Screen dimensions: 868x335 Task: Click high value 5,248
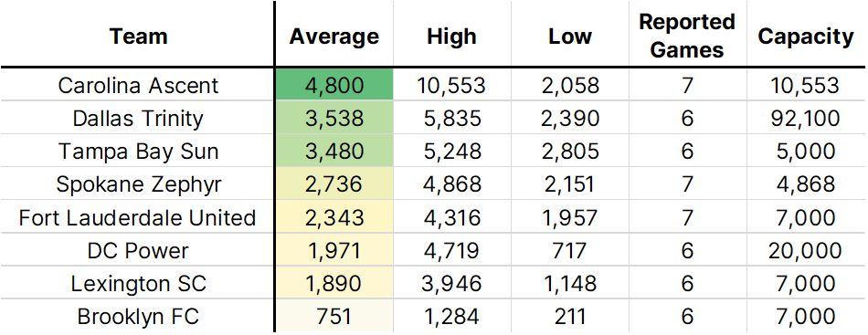[451, 152]
